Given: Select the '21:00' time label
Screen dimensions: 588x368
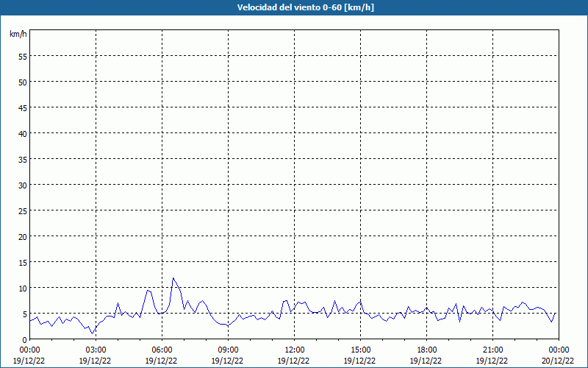Looking at the screenshot, I should coord(492,350).
